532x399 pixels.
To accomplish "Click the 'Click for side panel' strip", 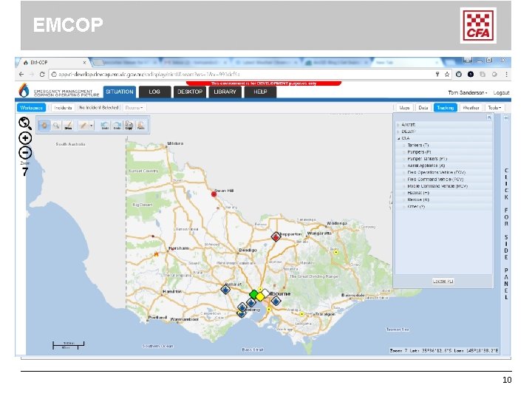I will pos(506,234).
